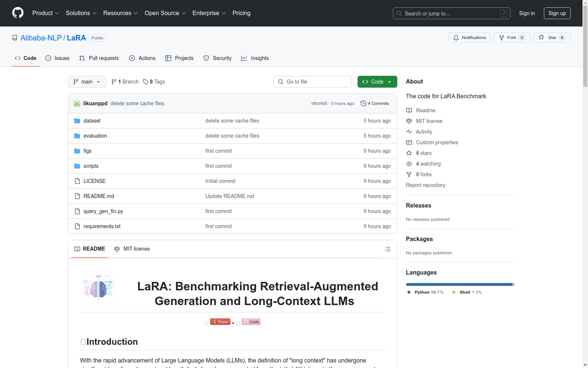
Task: Click the dfb09d5 commit hash
Action: [319, 103]
